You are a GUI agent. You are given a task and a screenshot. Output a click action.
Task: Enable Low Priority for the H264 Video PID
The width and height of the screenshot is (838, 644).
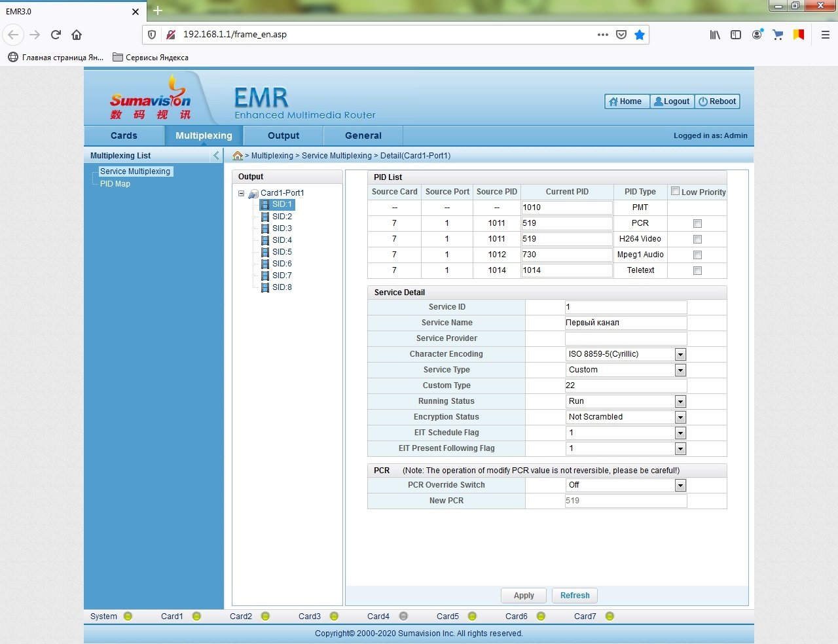[x=697, y=240]
